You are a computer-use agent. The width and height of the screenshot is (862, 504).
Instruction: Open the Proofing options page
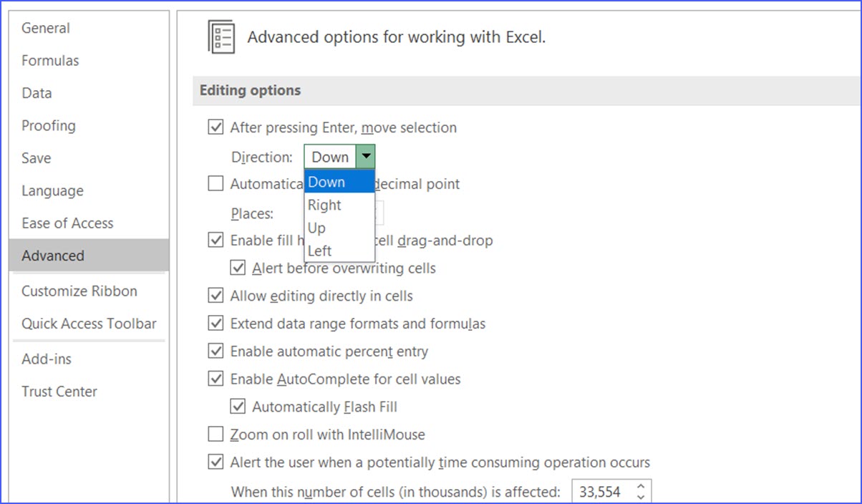tap(48, 125)
